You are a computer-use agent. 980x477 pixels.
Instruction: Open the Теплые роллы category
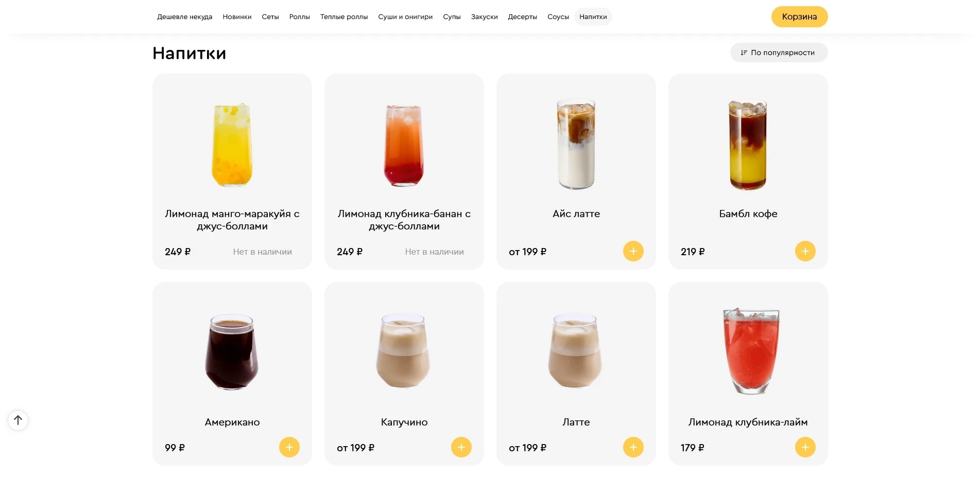(343, 17)
